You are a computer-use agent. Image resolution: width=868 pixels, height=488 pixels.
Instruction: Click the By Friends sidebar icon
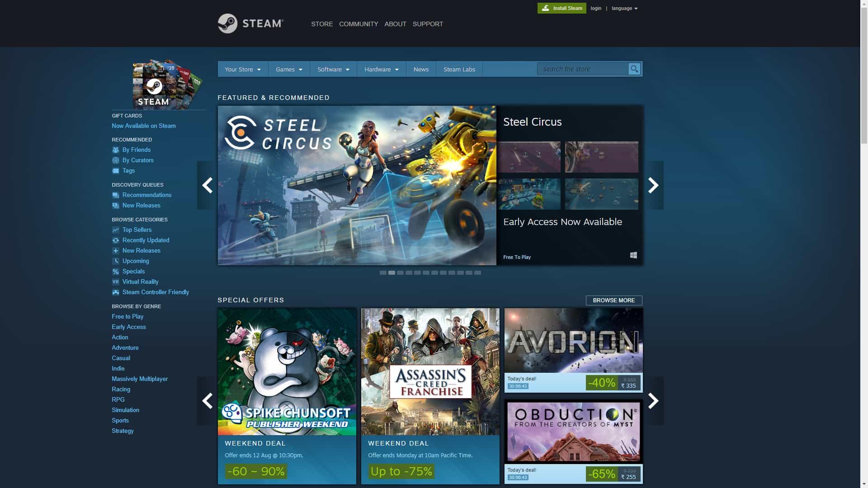click(116, 150)
